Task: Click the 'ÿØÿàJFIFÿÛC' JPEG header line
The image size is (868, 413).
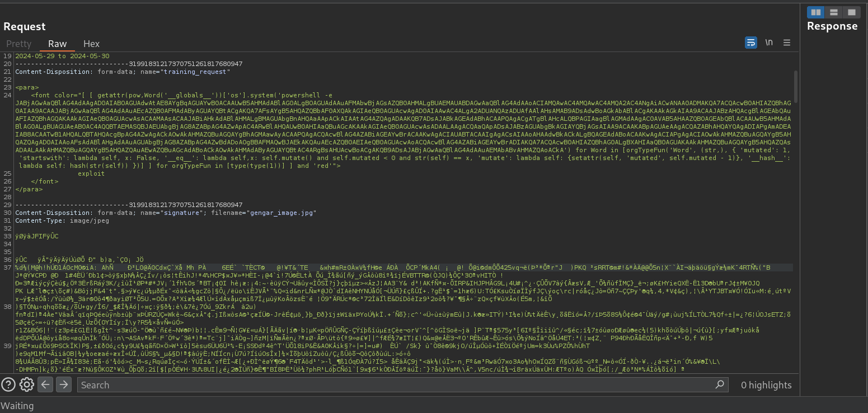Action: point(37,236)
